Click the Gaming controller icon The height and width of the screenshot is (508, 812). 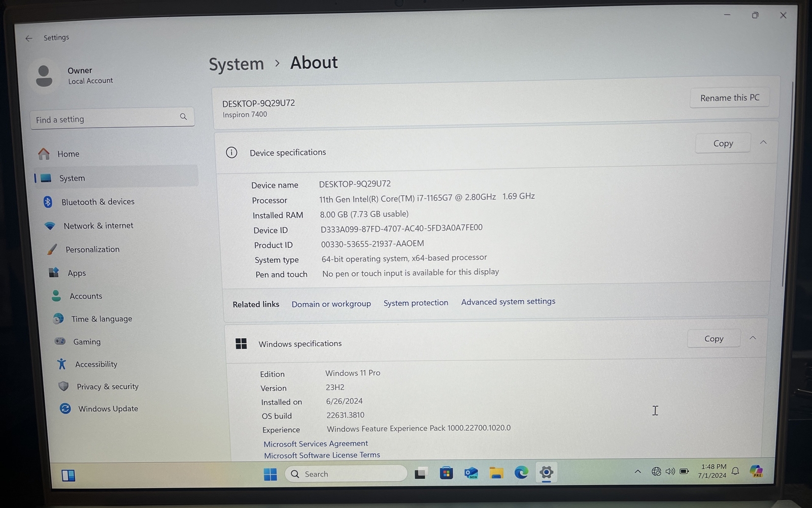(60, 341)
